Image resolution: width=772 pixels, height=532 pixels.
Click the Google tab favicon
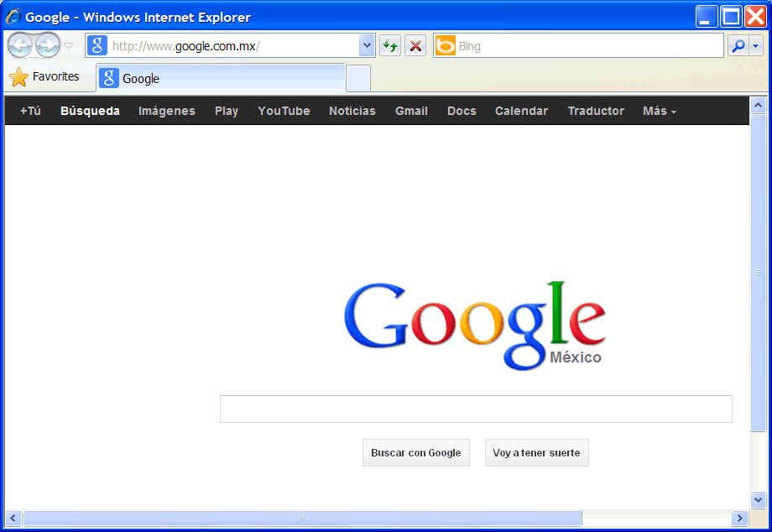coord(109,78)
